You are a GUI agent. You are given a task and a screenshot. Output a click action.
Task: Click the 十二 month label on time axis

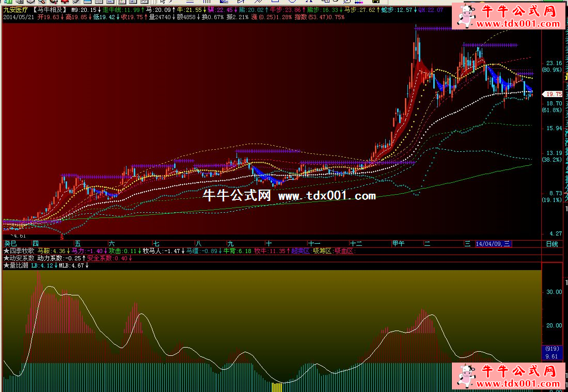(x=356, y=244)
